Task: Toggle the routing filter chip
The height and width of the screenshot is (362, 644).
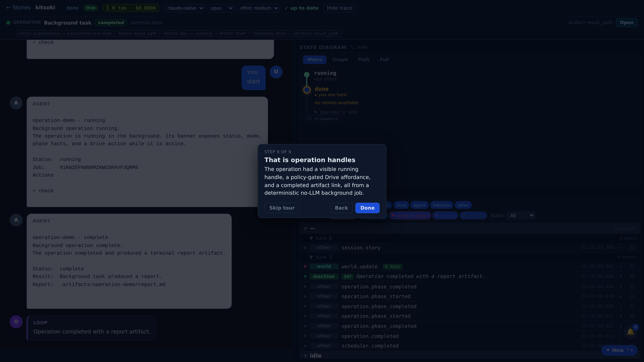Action: [445, 216]
